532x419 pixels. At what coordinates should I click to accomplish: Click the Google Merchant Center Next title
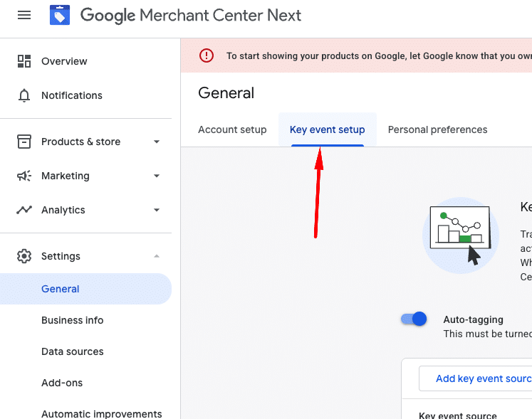coord(191,16)
